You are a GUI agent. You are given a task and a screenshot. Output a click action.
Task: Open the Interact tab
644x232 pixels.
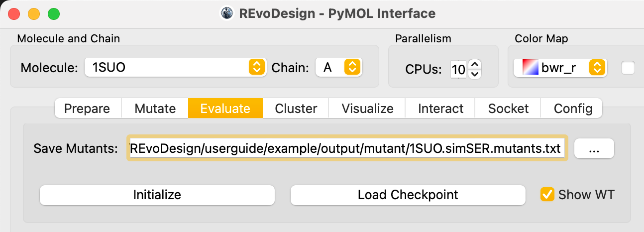(x=440, y=109)
